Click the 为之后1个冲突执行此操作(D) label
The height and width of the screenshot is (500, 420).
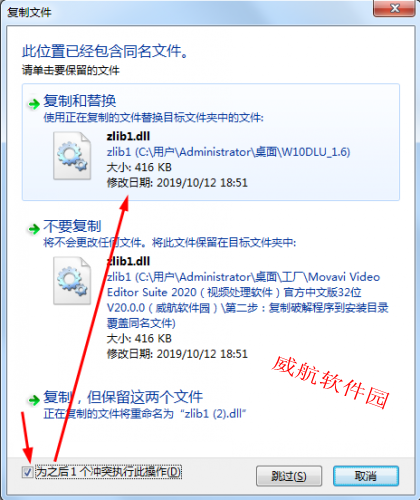[108, 472]
